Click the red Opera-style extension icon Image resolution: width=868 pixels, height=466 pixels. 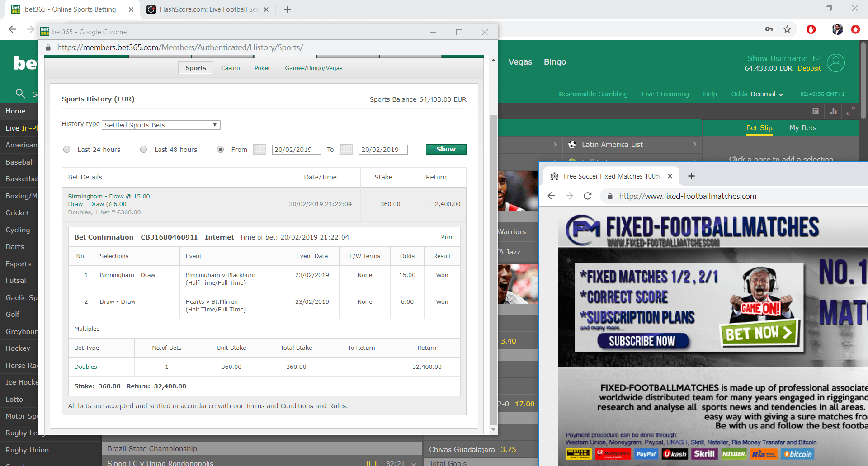pos(811,29)
